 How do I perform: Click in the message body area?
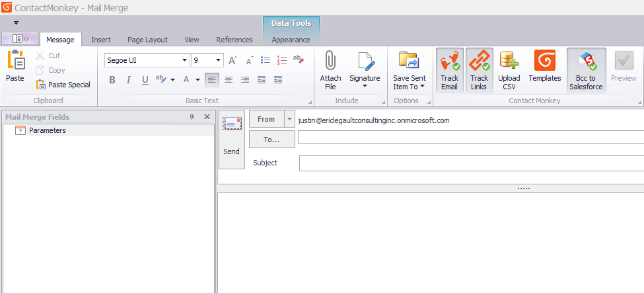[x=431, y=243]
